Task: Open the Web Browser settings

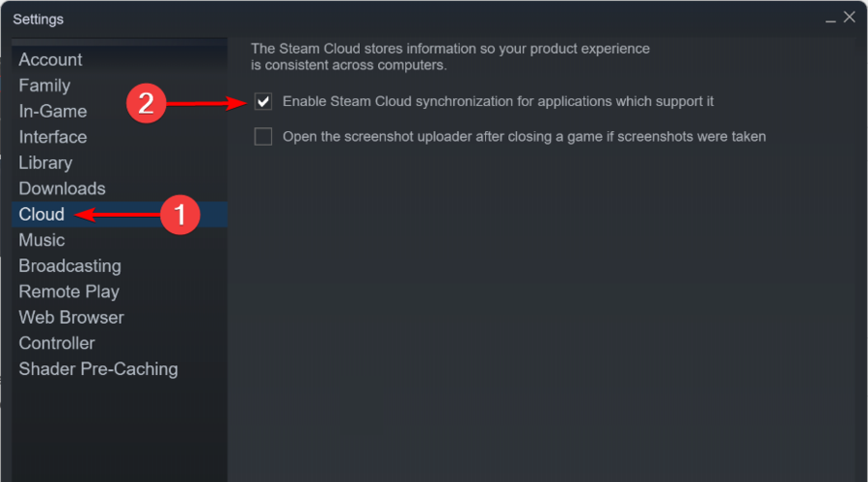Action: [71, 318]
